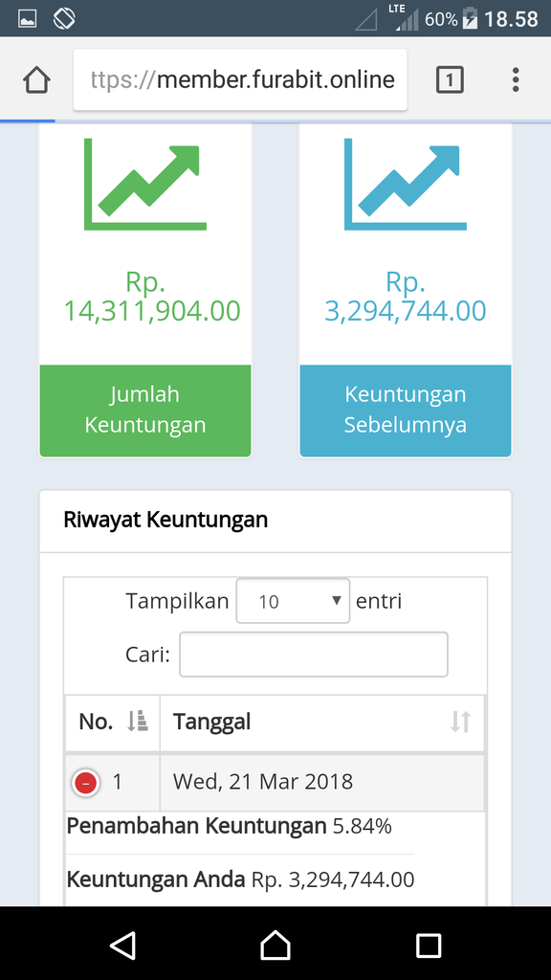Open the display count combo box arrow
551x980 pixels.
click(337, 600)
